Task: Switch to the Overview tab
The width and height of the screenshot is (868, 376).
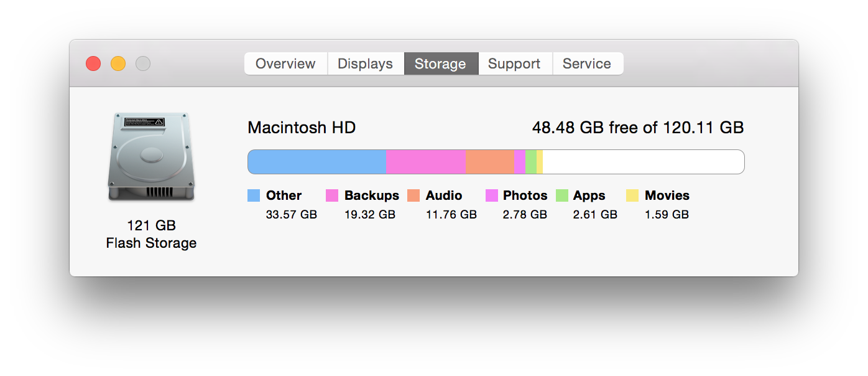Action: coord(285,63)
